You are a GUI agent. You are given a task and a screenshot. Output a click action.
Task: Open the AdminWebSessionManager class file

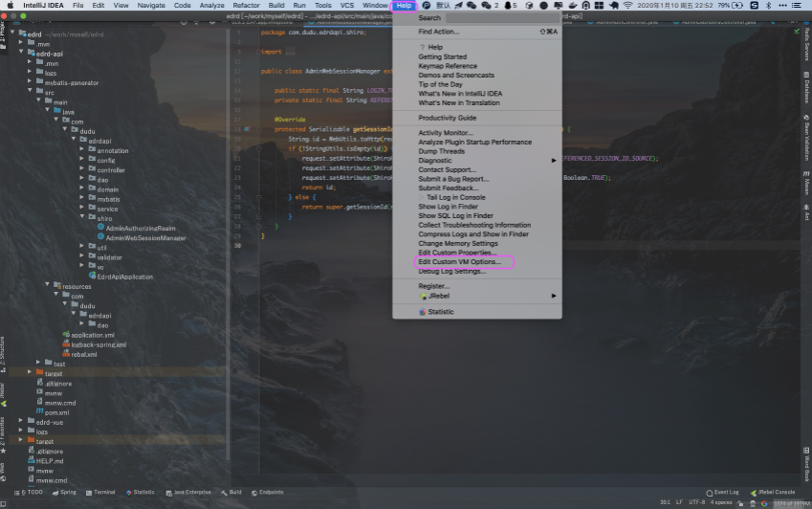pyautogui.click(x=145, y=237)
